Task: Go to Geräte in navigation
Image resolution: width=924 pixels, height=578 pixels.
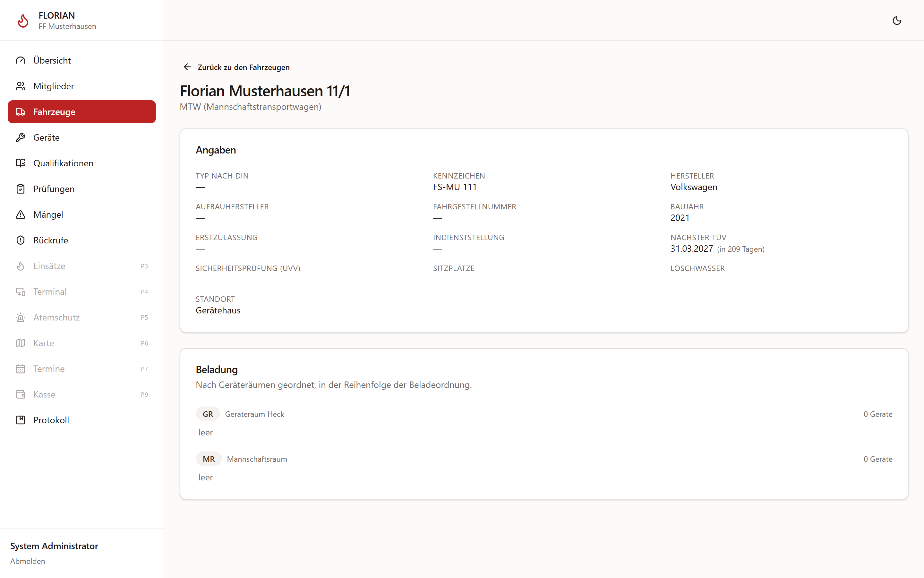Action: coord(82,137)
